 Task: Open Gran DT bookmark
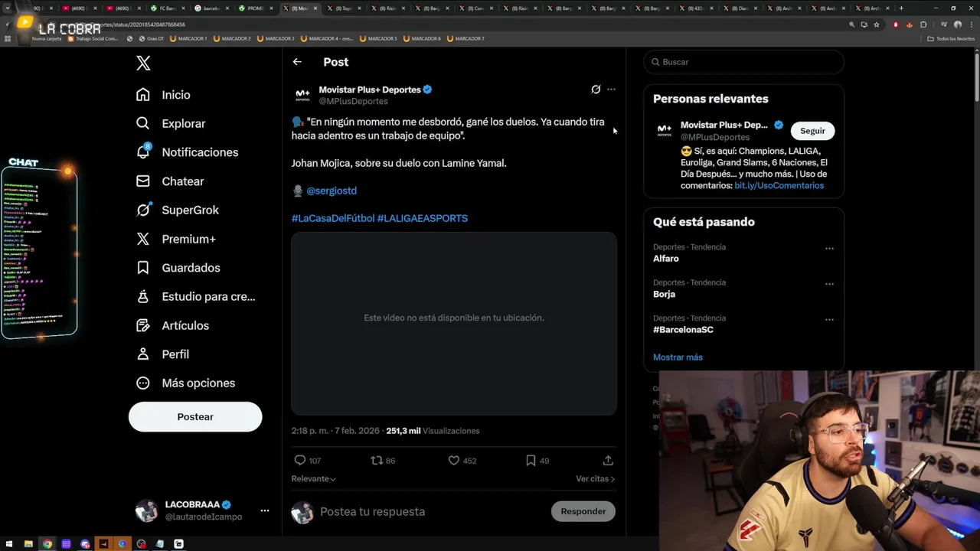[x=151, y=38]
